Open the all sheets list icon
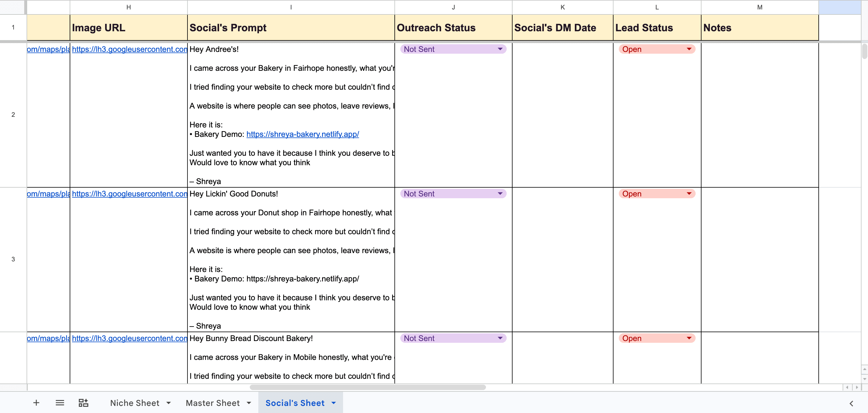Screen dimensions: 868x413 pos(60,403)
